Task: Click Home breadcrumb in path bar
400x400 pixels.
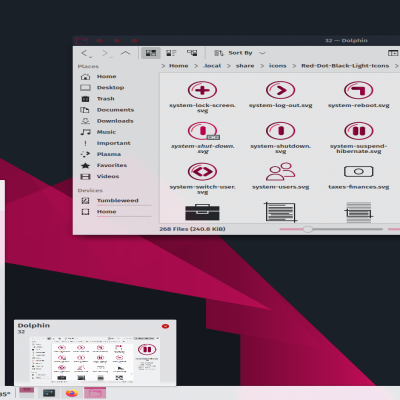Action: point(179,66)
